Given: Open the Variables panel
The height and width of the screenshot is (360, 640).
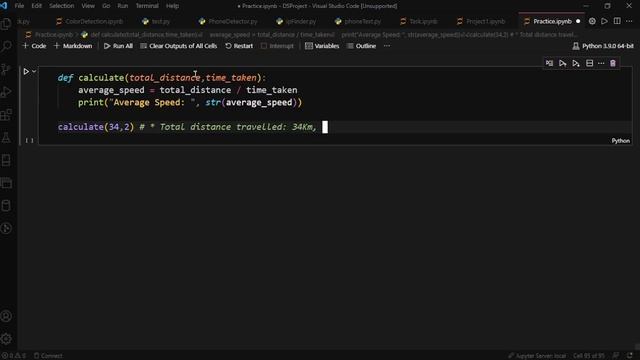Looking at the screenshot, I should (x=322, y=46).
